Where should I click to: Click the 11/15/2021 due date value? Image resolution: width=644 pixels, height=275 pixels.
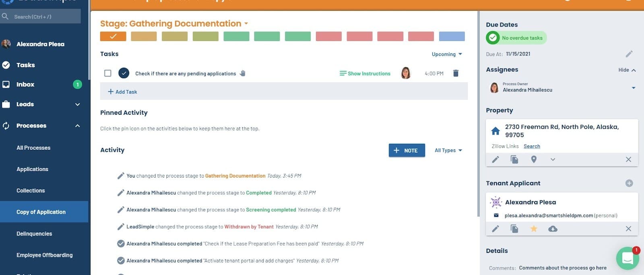[518, 54]
